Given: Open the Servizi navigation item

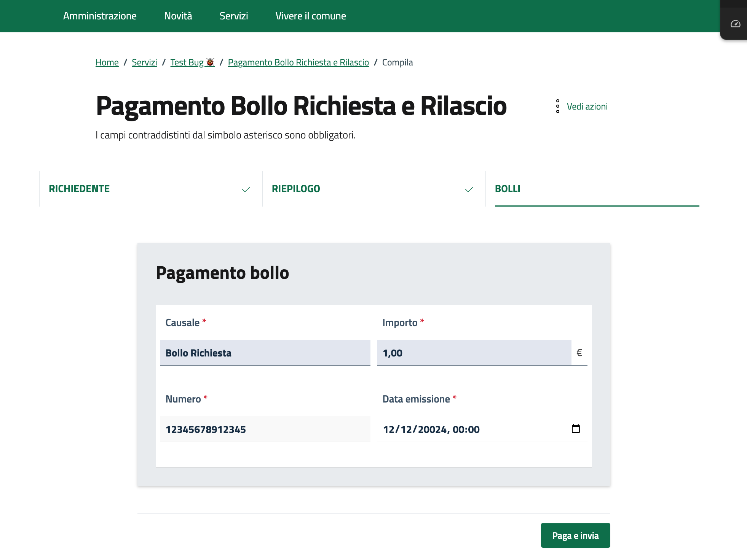Looking at the screenshot, I should coord(233,16).
